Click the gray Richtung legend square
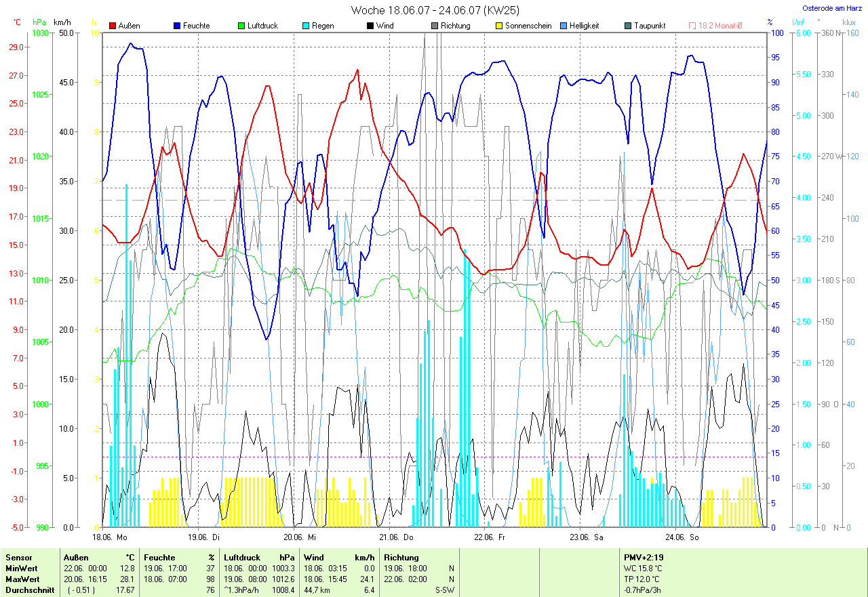Image resolution: width=868 pixels, height=597 pixels. coord(435,26)
